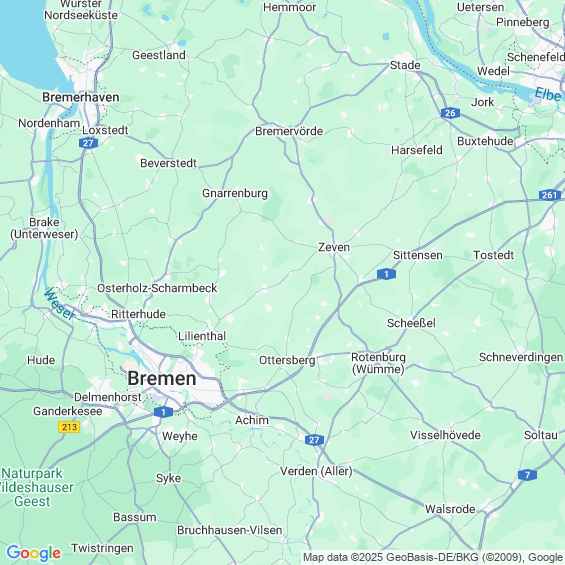Click the A27 shield near Loxstedt
565x565 pixels.
pyautogui.click(x=88, y=143)
